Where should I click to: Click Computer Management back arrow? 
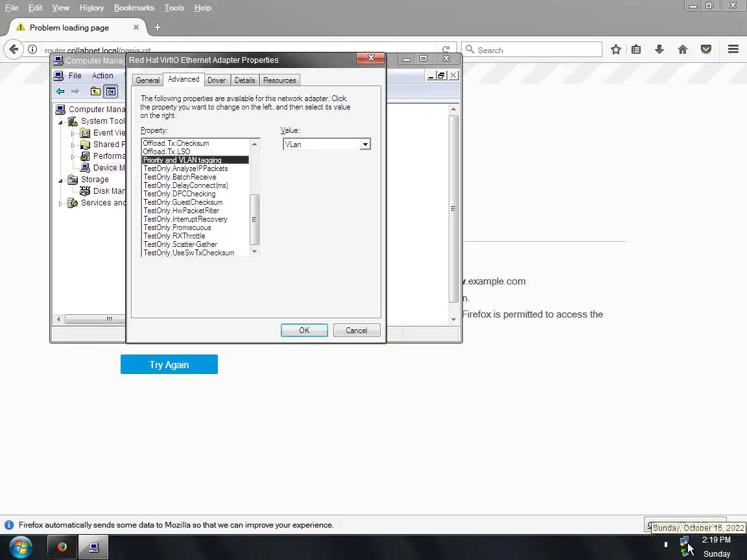(60, 91)
